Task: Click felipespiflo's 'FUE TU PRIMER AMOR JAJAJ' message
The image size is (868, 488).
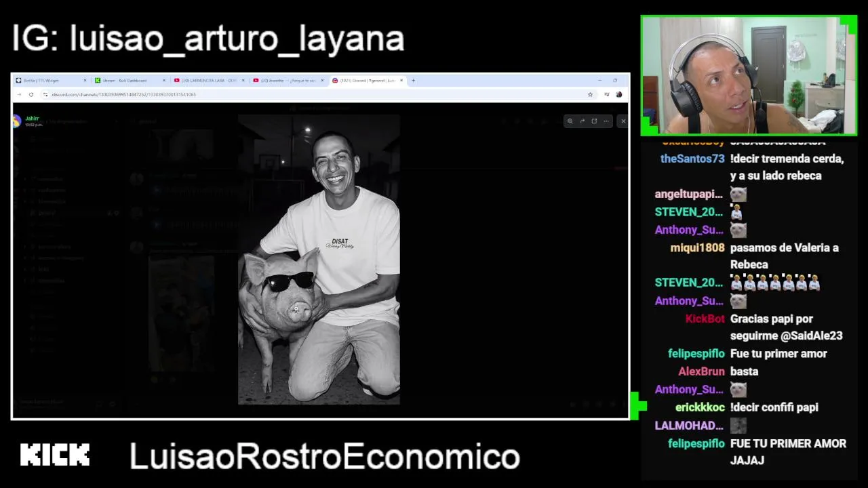Action: pyautogui.click(x=788, y=451)
